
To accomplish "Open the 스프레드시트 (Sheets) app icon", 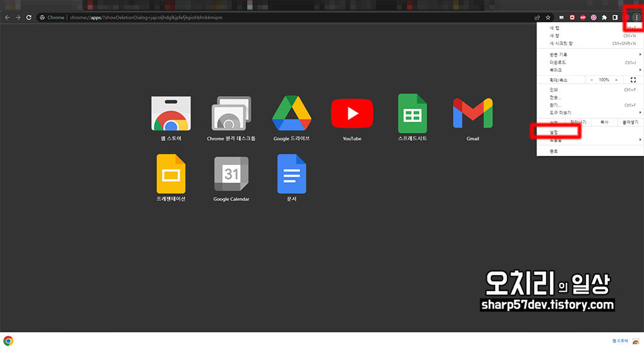I will click(412, 114).
